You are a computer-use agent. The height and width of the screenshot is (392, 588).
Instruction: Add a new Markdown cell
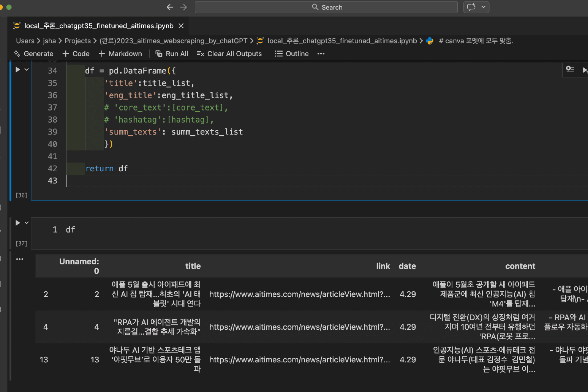point(120,54)
